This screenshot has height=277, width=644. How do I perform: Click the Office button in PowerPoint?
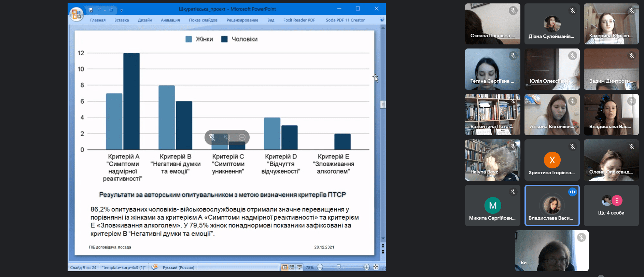(x=76, y=14)
